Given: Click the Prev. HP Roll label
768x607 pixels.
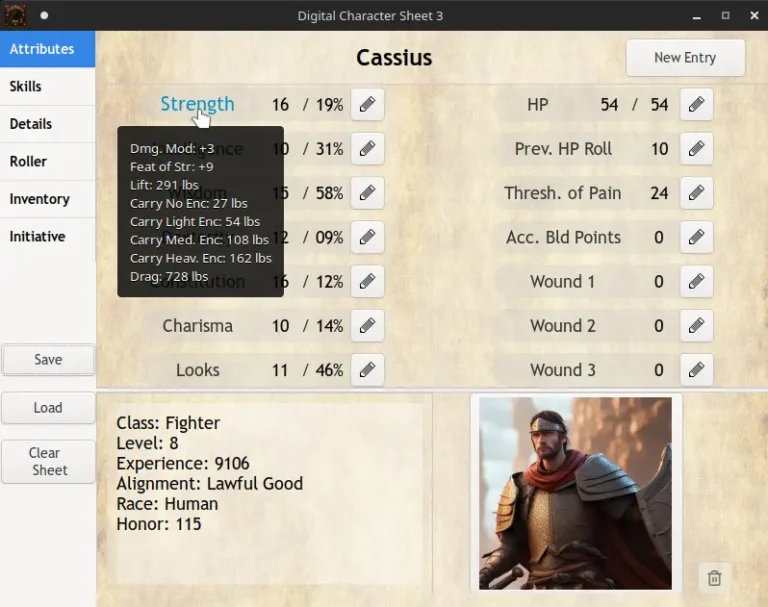Looking at the screenshot, I should pyautogui.click(x=563, y=148).
